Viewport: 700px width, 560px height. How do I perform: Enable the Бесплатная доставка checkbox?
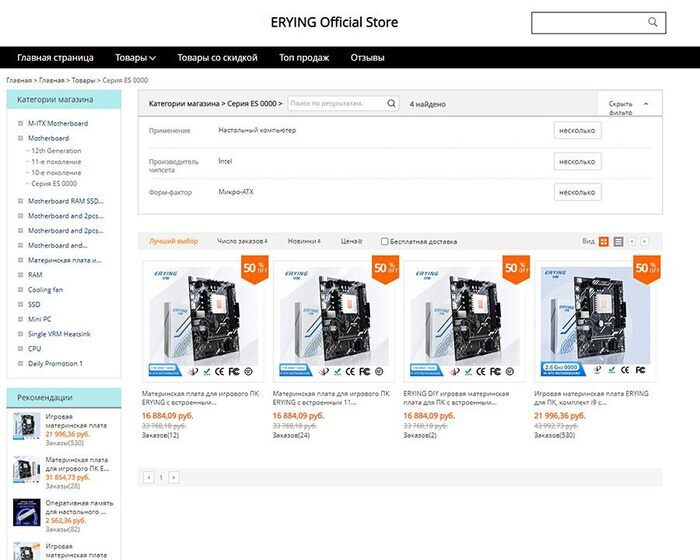[x=384, y=242]
